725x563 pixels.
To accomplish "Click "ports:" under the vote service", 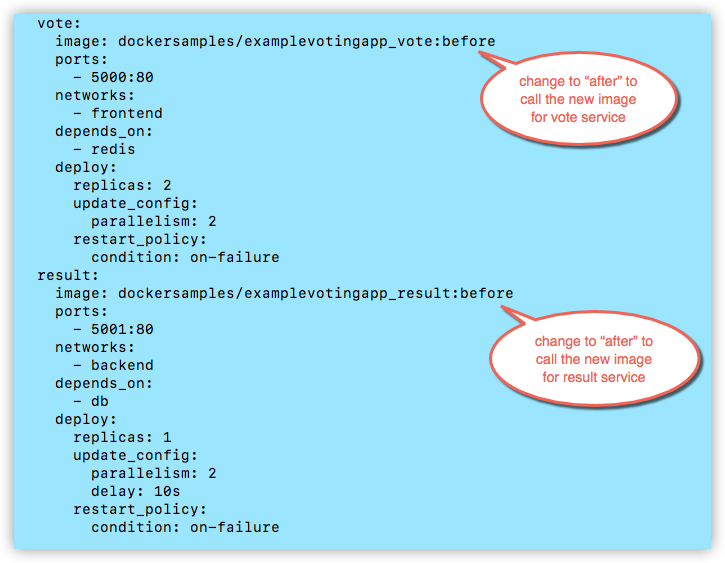I will point(81,60).
